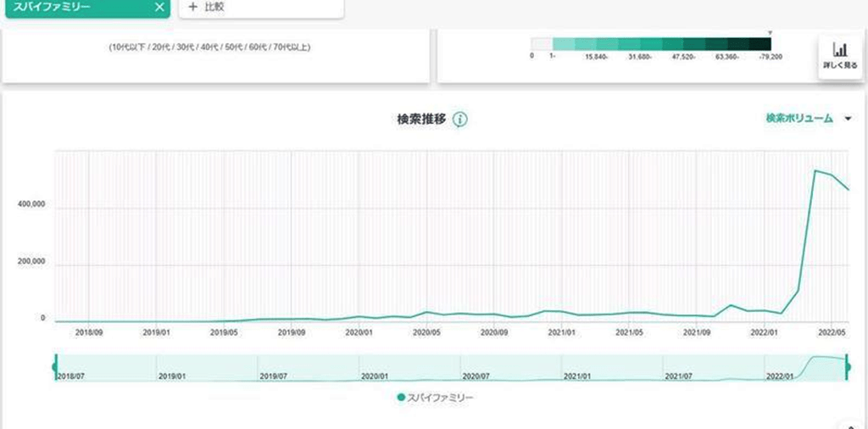Click the 2021/09 label on chart axis
Screen dimensions: 868x429
[697, 332]
